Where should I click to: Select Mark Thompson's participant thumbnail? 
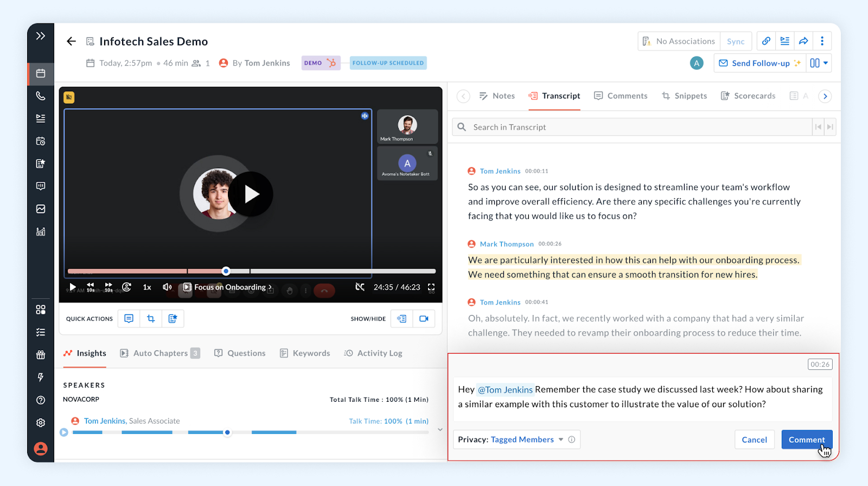coord(407,127)
